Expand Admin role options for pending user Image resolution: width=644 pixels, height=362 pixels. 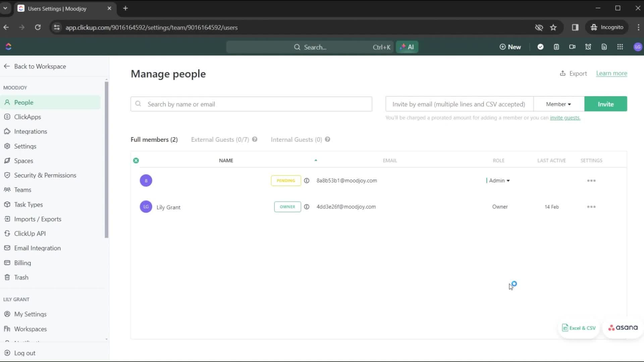(x=499, y=180)
